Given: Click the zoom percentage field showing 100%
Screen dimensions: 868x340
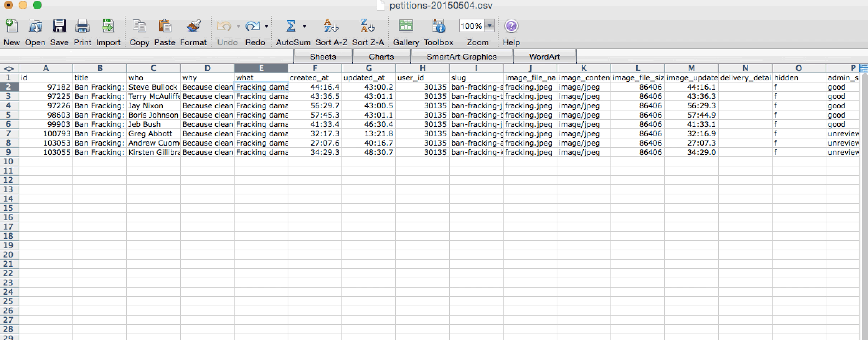Looking at the screenshot, I should click(471, 26).
